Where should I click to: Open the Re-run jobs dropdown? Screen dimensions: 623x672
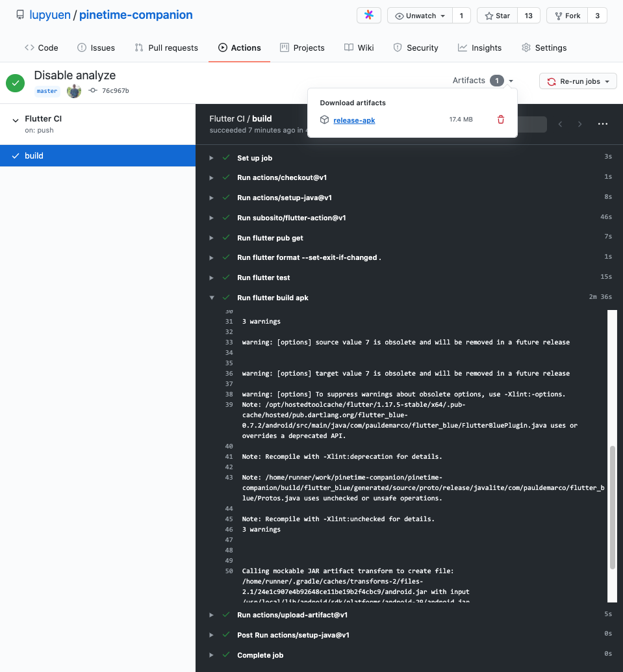(578, 81)
